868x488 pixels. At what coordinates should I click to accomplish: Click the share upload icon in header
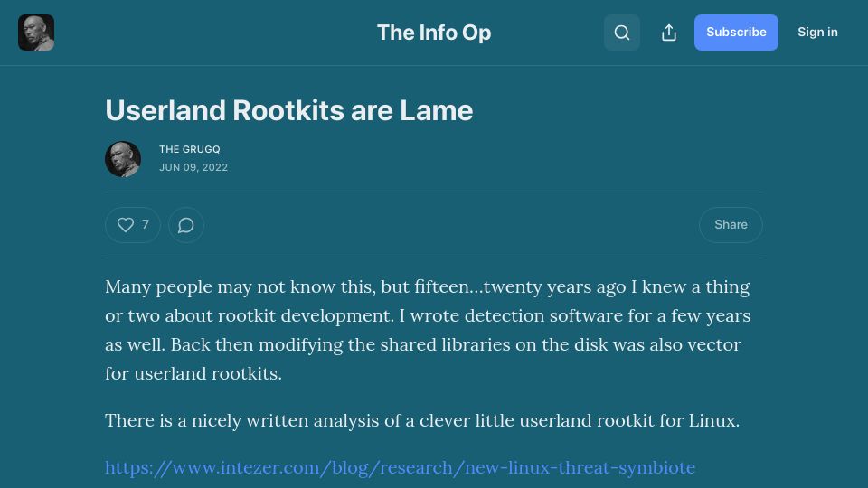coord(669,33)
